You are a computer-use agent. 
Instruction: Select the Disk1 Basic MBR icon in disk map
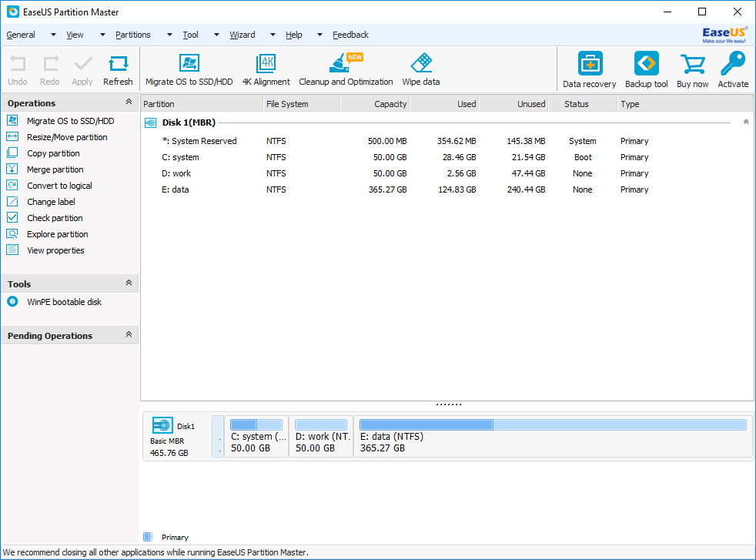coord(162,425)
